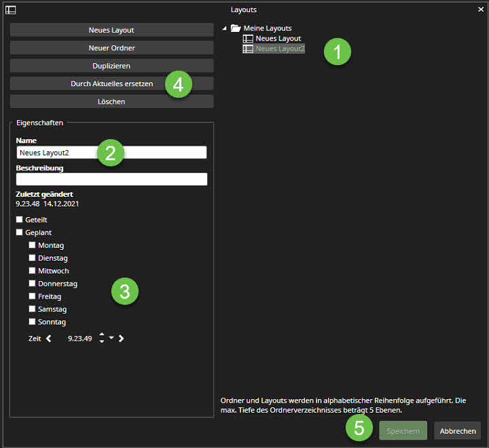489x448 pixels.
Task: Click into the Beschreibung text field
Action: 111,179
